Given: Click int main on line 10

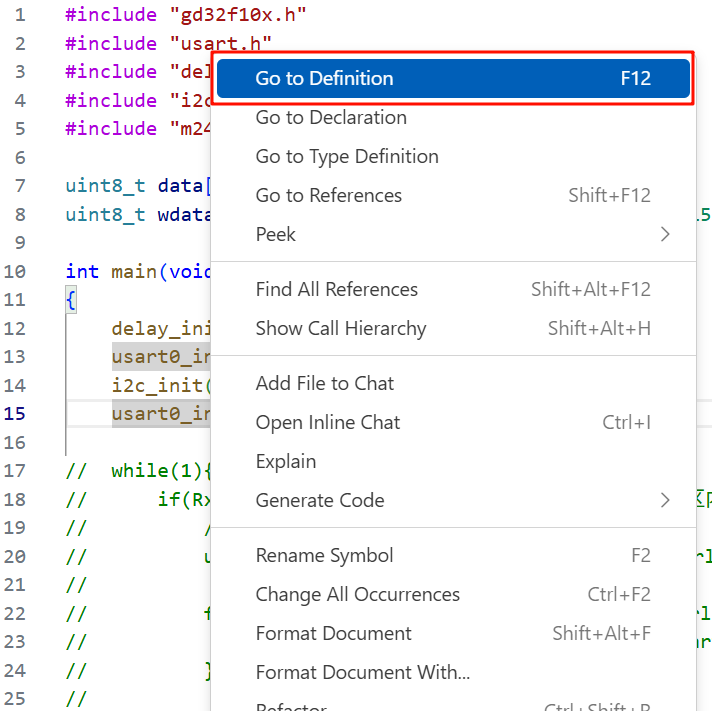Looking at the screenshot, I should tap(111, 272).
